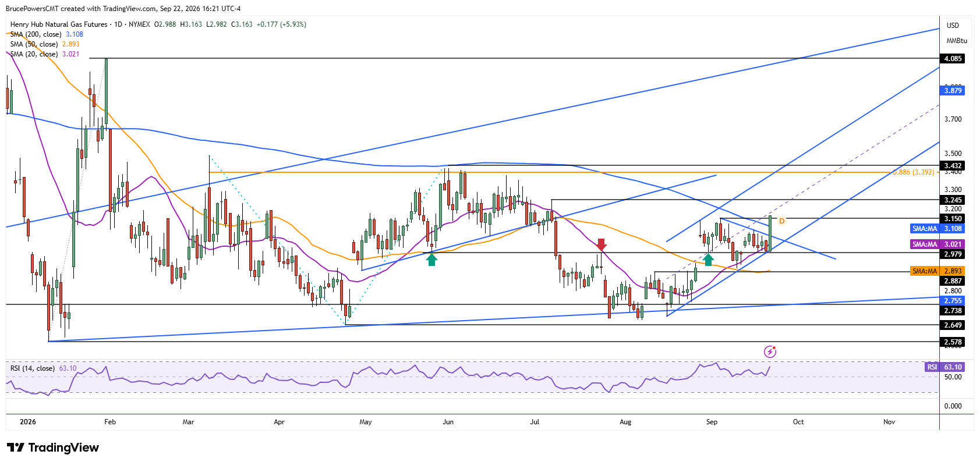This screenshot has height=465, width=980.
Task: Click the Nov label on time axis
Action: coord(889,422)
